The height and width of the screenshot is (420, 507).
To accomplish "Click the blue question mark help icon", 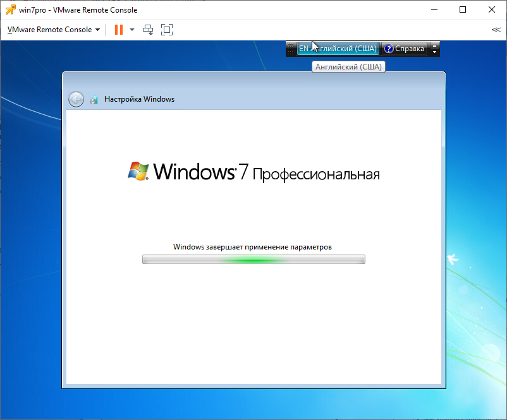I will coord(389,49).
